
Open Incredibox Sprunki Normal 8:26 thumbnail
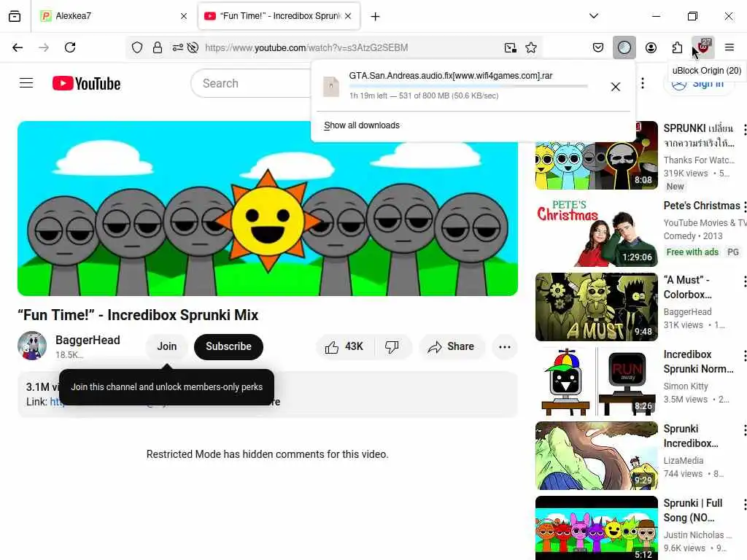click(x=597, y=381)
